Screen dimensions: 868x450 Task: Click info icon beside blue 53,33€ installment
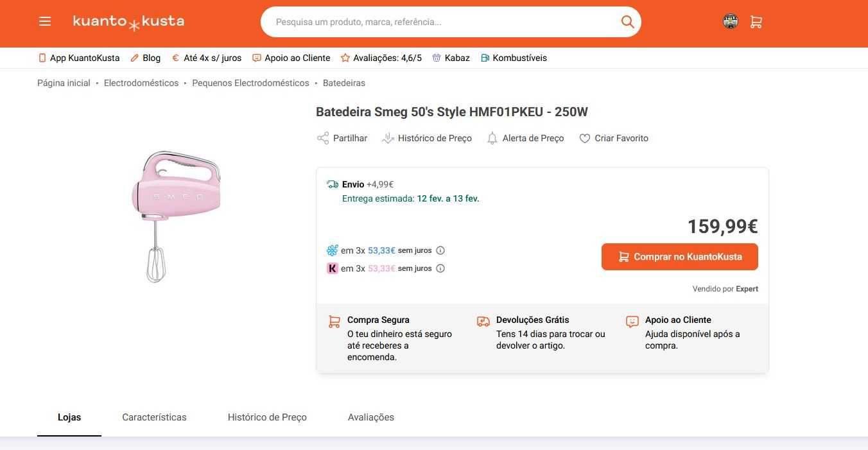pos(440,250)
